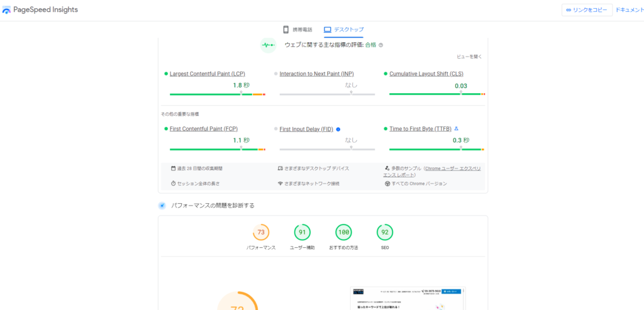The image size is (644, 310).
Task: Click the CLS distribution bar
Action: 437,94
